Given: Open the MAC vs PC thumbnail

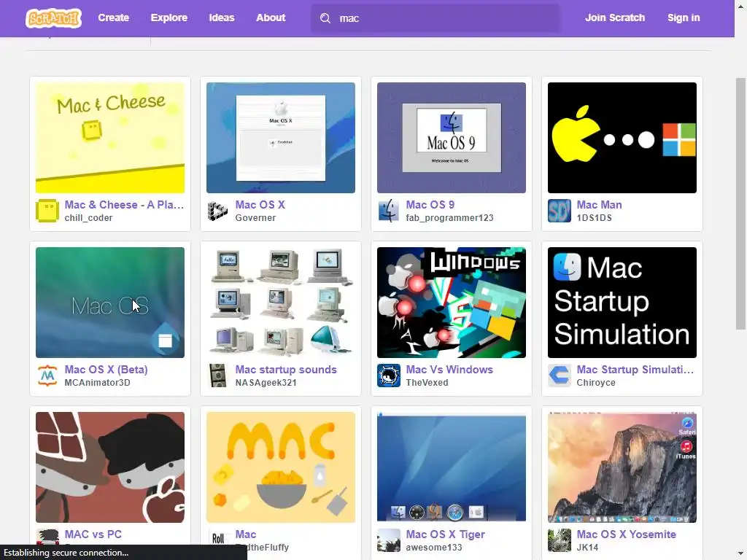Looking at the screenshot, I should click(x=110, y=467).
